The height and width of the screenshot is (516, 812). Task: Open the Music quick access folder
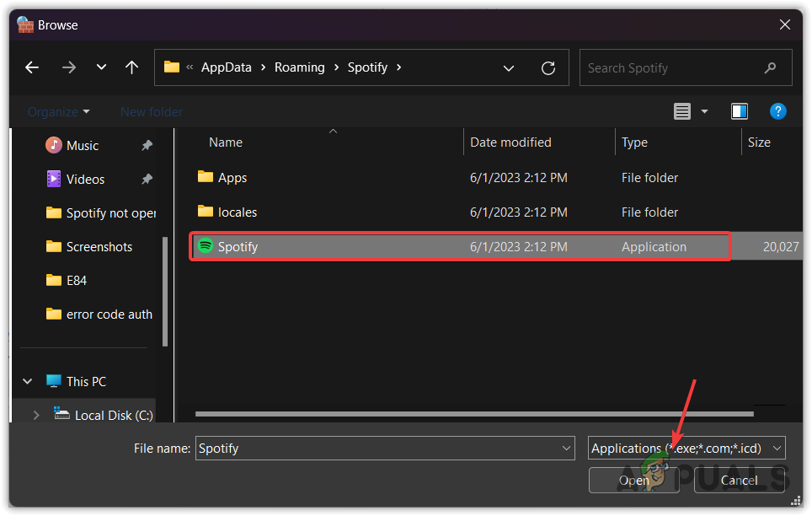83,145
